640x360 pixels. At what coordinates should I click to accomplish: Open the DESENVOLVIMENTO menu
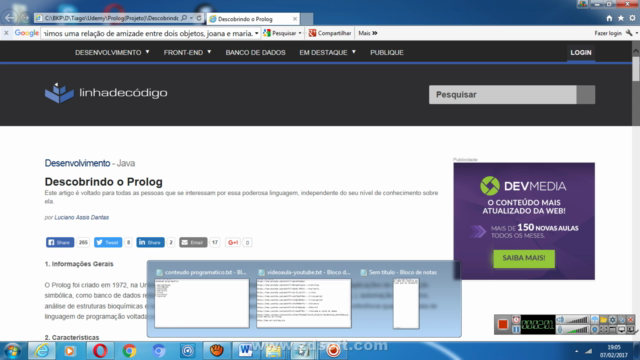coord(112,52)
